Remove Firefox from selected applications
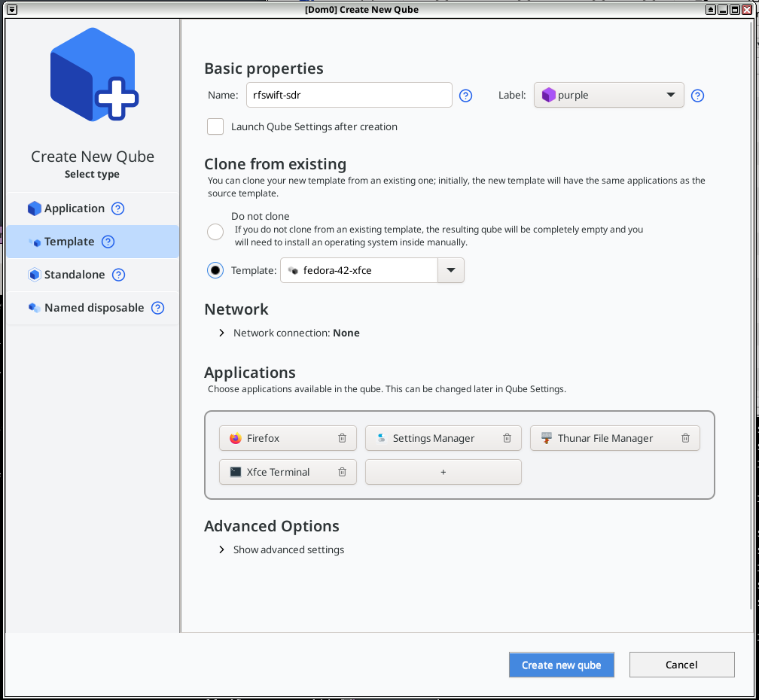Viewport: 759px width, 700px height. point(342,437)
